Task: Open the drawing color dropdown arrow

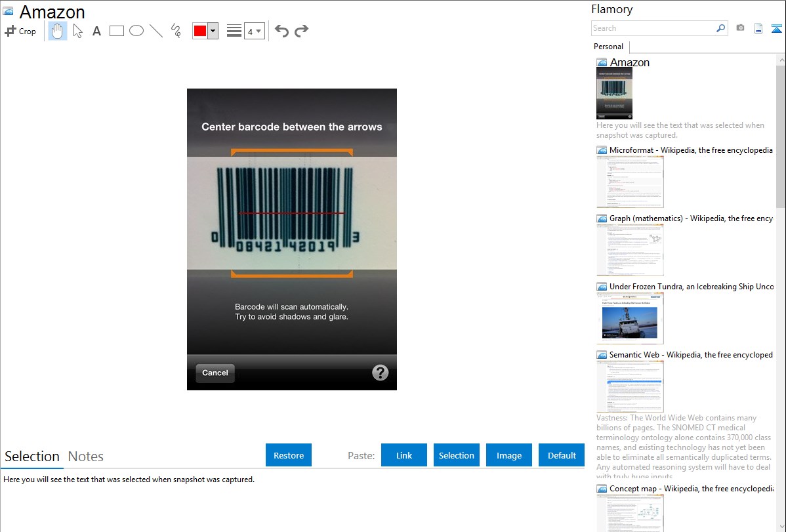Action: [x=213, y=31]
